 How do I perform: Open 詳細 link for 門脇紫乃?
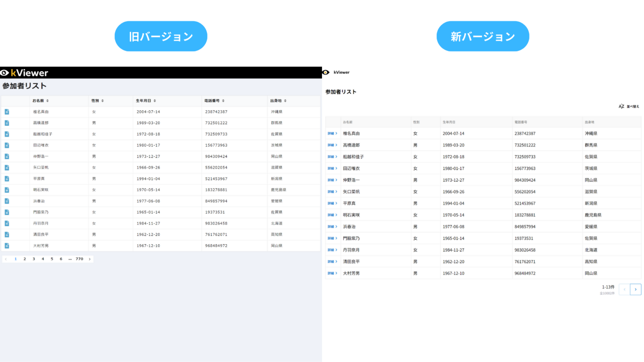point(332,238)
